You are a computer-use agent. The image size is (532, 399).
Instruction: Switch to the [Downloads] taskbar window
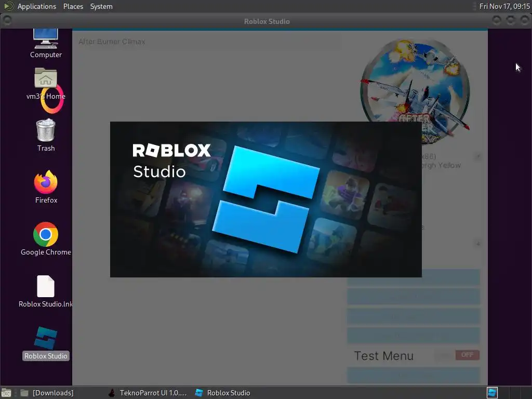coord(47,393)
